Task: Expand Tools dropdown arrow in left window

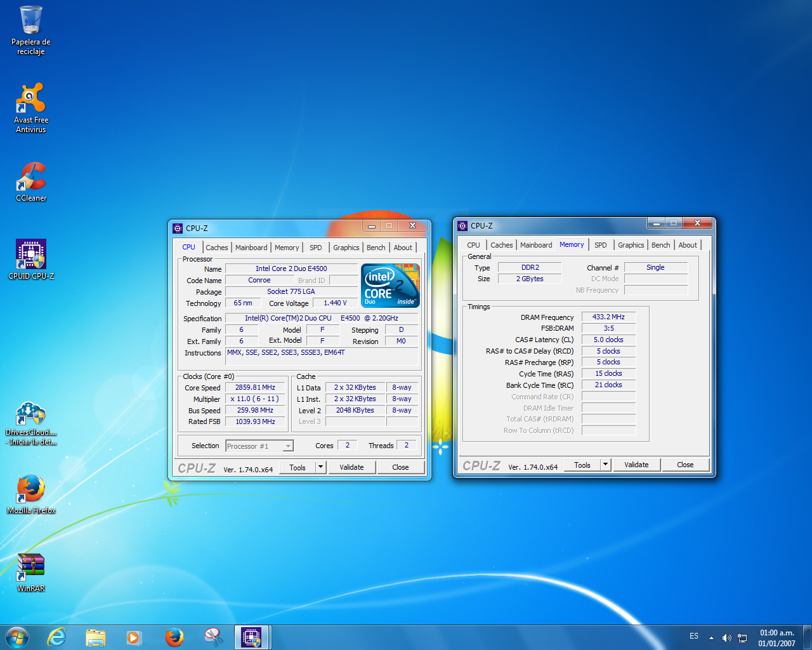Action: (x=320, y=467)
